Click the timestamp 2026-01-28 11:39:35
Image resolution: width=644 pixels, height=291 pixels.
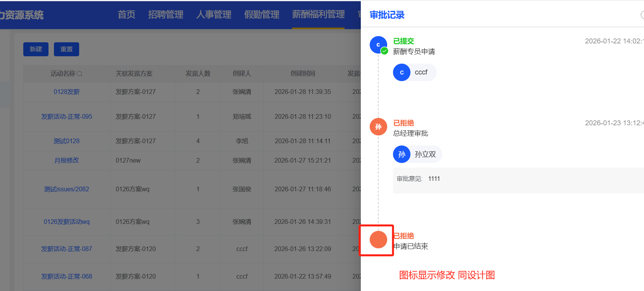point(303,92)
